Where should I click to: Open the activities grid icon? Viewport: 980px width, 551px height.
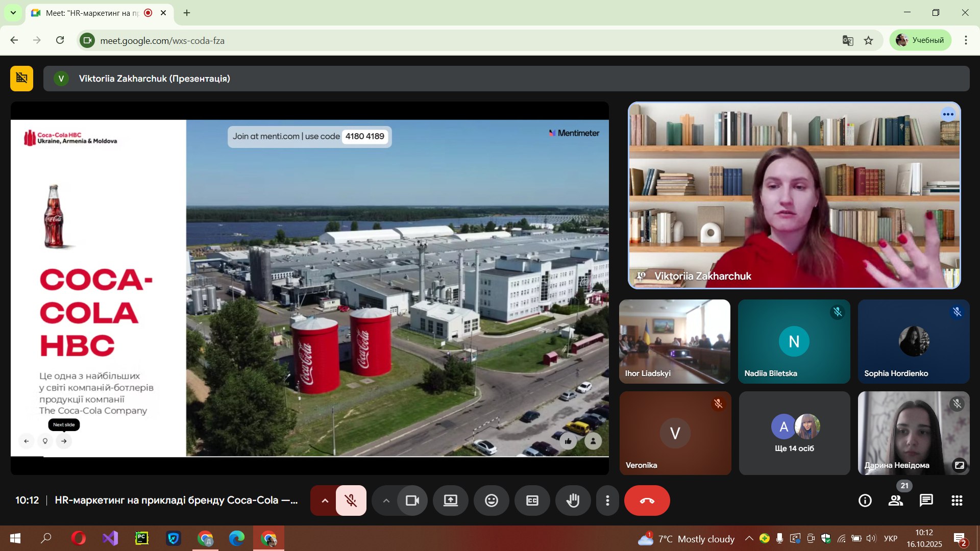[x=957, y=500]
